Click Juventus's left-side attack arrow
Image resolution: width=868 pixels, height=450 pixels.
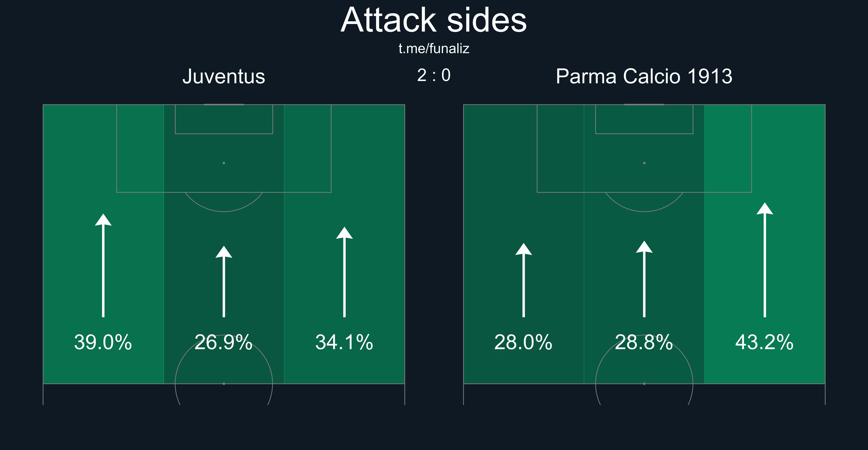103,266
